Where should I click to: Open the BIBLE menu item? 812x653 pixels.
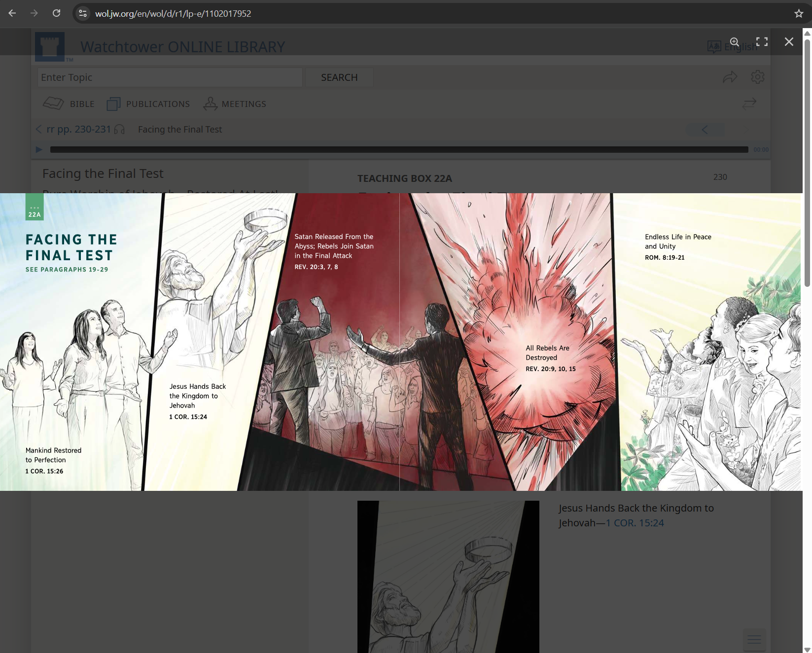(69, 104)
